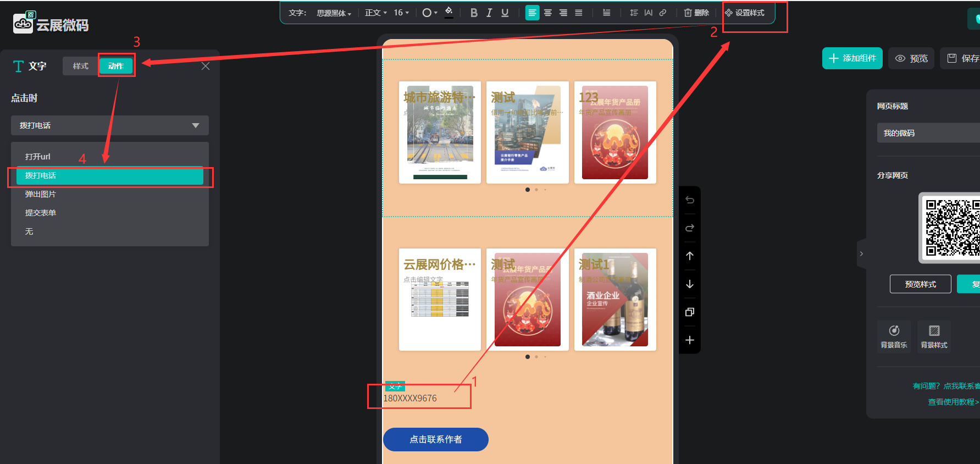Expand the font size 16 dropdown

click(401, 13)
